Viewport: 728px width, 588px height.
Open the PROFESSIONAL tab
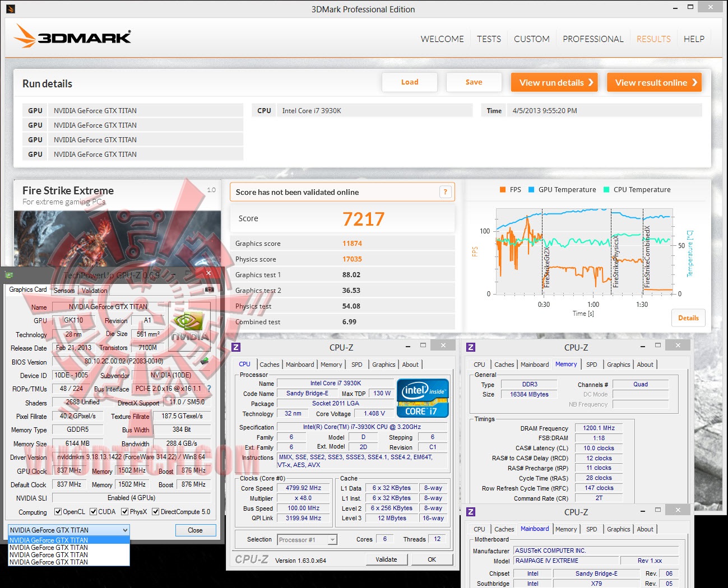(593, 39)
